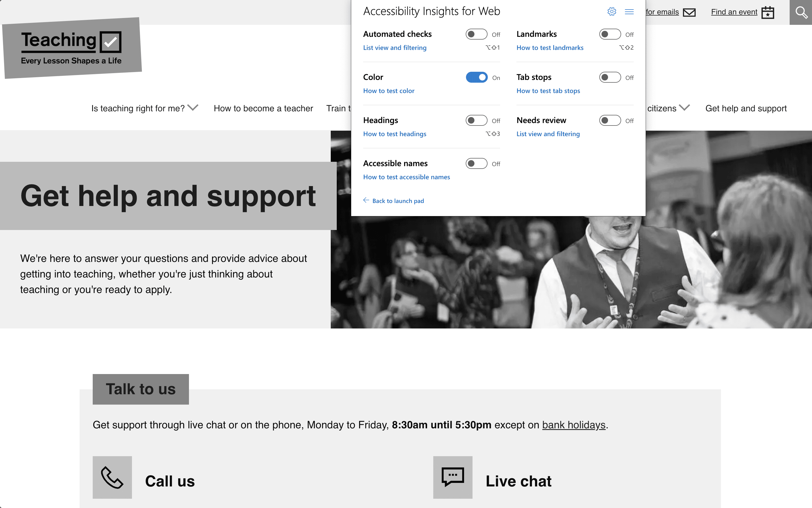Expand the chevron after 'citizens' menu
This screenshot has height=508, width=812.
pyautogui.click(x=684, y=107)
